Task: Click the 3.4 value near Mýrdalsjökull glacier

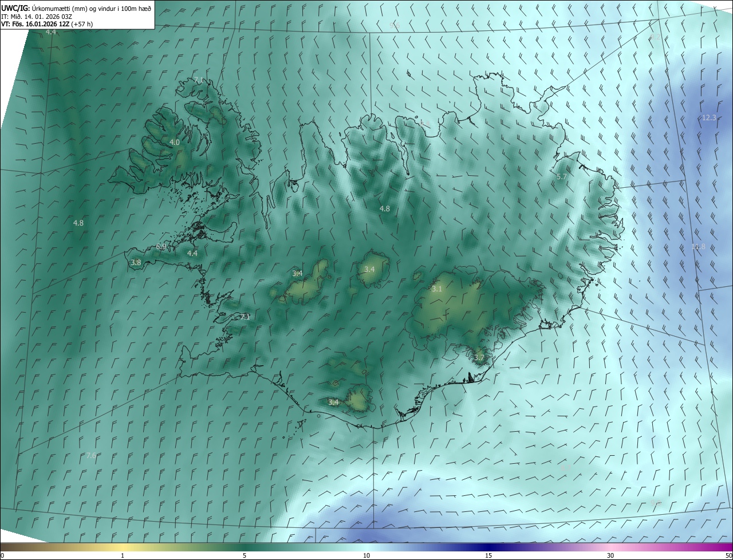Action: [x=334, y=403]
